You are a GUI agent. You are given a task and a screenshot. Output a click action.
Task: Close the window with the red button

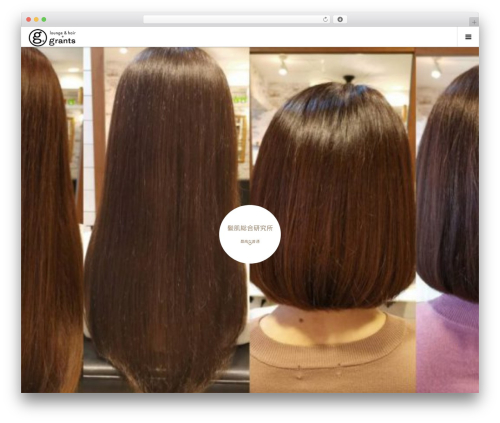(x=29, y=20)
